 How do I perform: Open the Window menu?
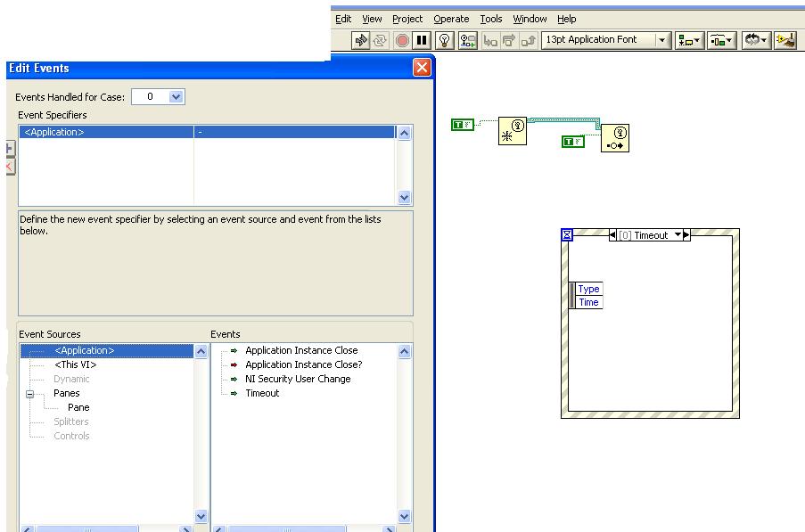530,19
